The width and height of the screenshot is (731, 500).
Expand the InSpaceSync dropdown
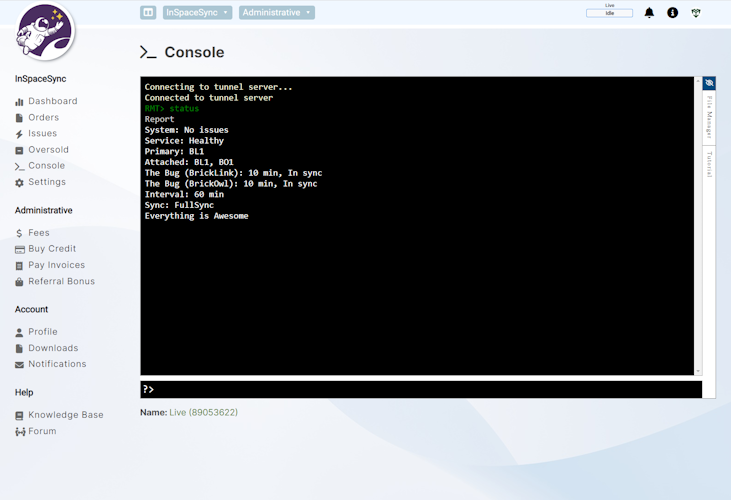(x=197, y=13)
